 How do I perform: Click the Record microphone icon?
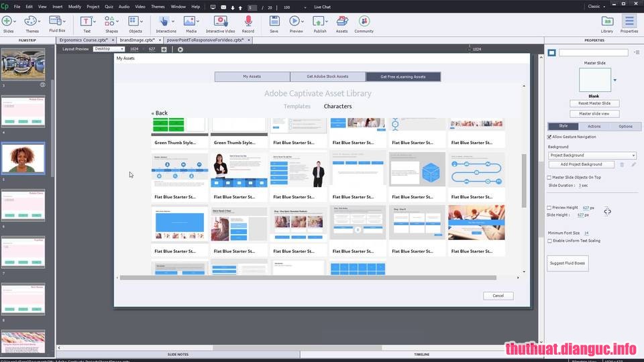click(x=248, y=21)
